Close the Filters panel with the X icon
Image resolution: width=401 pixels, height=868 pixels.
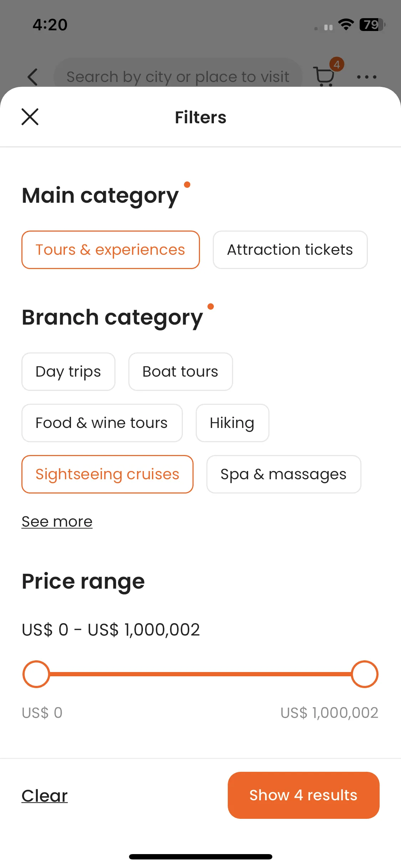click(x=30, y=117)
